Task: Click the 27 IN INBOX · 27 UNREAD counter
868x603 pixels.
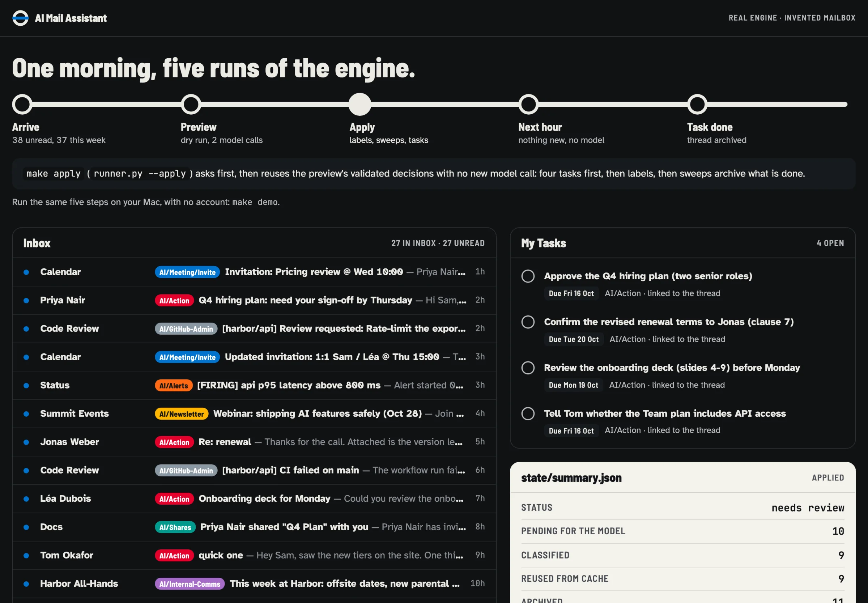Action: [x=438, y=243]
